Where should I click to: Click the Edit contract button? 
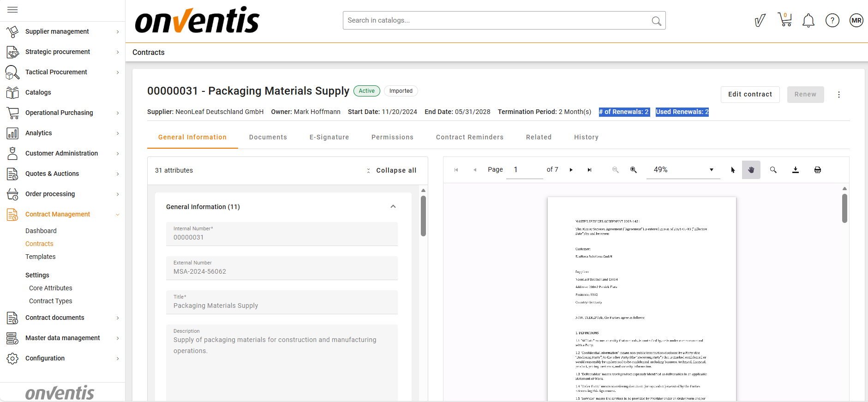coord(750,94)
